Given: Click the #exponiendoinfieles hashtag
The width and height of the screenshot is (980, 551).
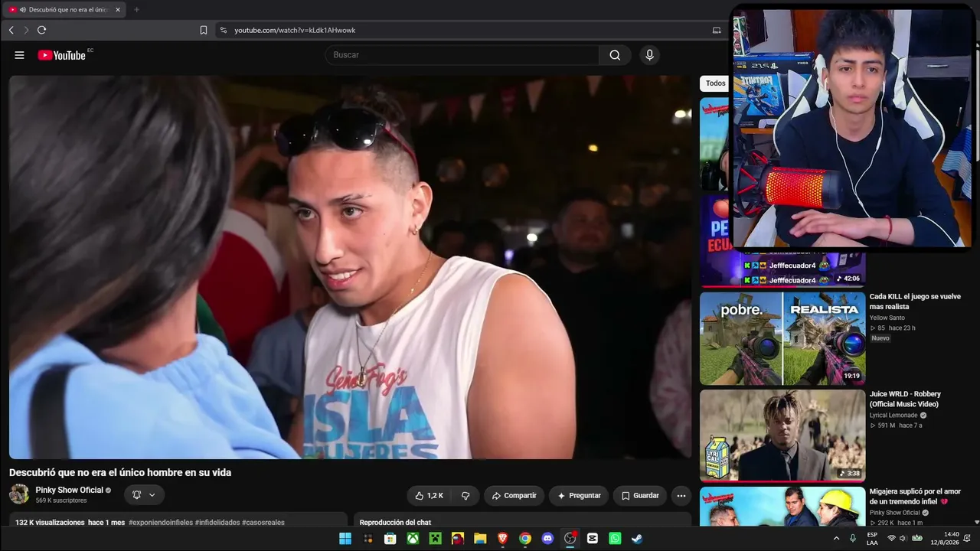Looking at the screenshot, I should [160, 523].
